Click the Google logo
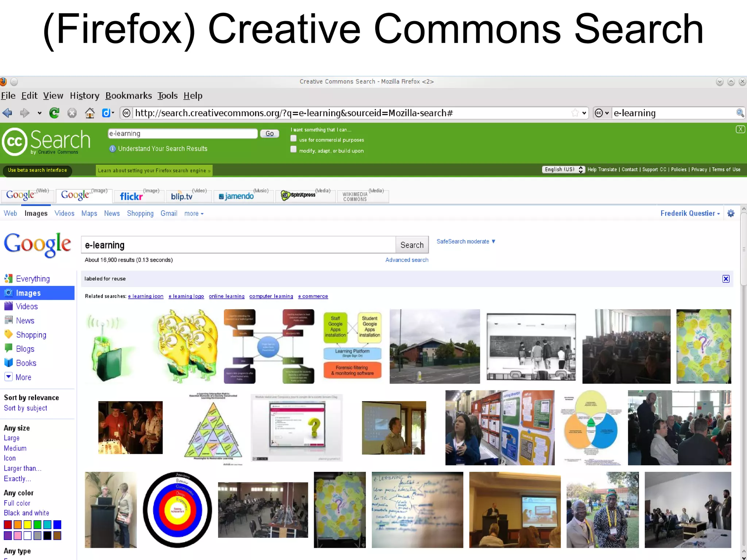Screen dimensions: 747x560 pos(38,245)
